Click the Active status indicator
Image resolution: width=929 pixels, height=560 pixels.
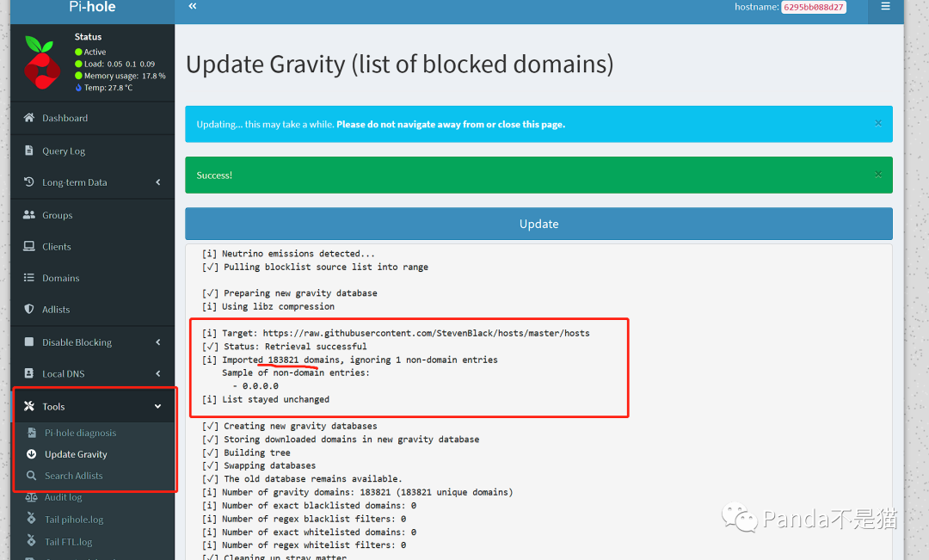tap(90, 52)
